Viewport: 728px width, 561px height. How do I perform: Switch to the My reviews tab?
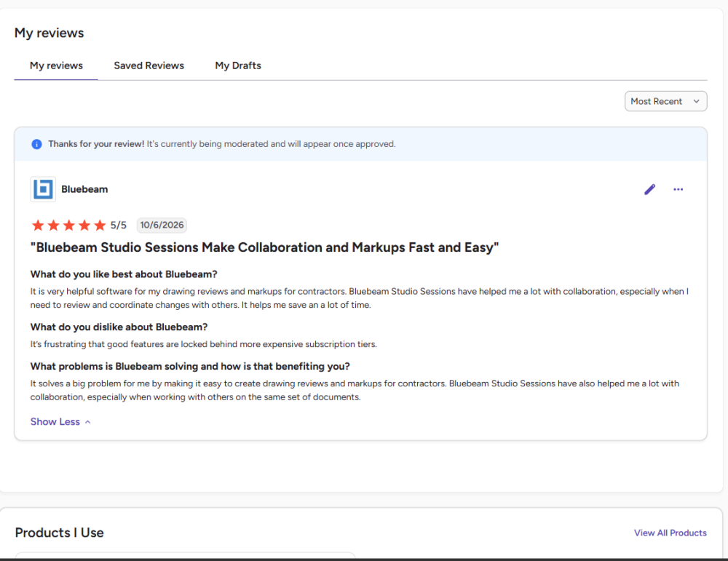click(x=56, y=65)
